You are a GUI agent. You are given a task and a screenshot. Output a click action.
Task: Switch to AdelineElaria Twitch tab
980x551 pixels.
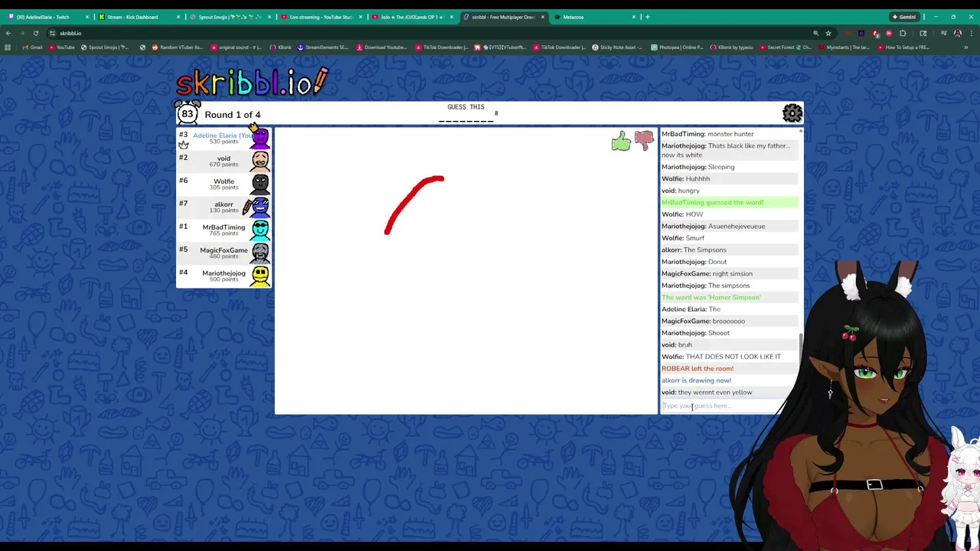pyautogui.click(x=47, y=17)
